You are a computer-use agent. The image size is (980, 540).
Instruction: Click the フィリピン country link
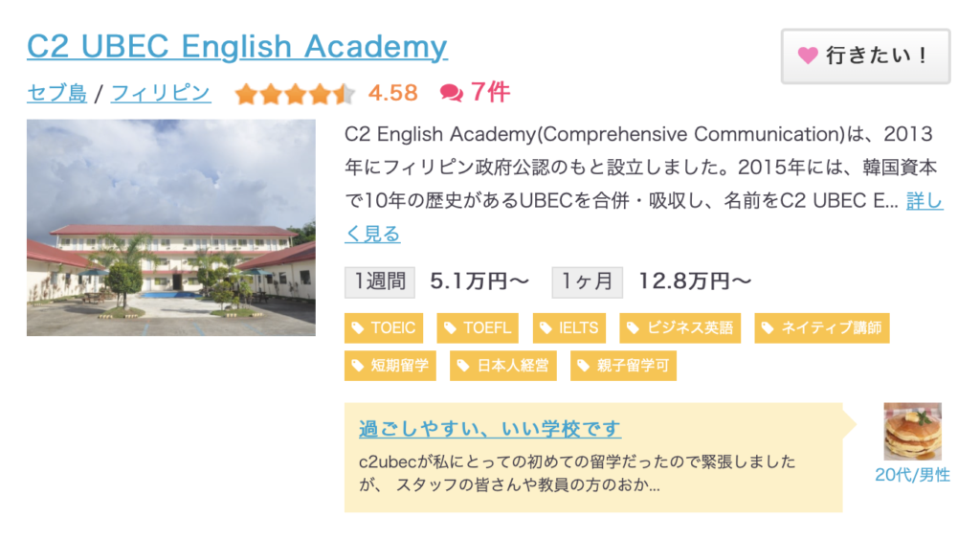coord(161,94)
